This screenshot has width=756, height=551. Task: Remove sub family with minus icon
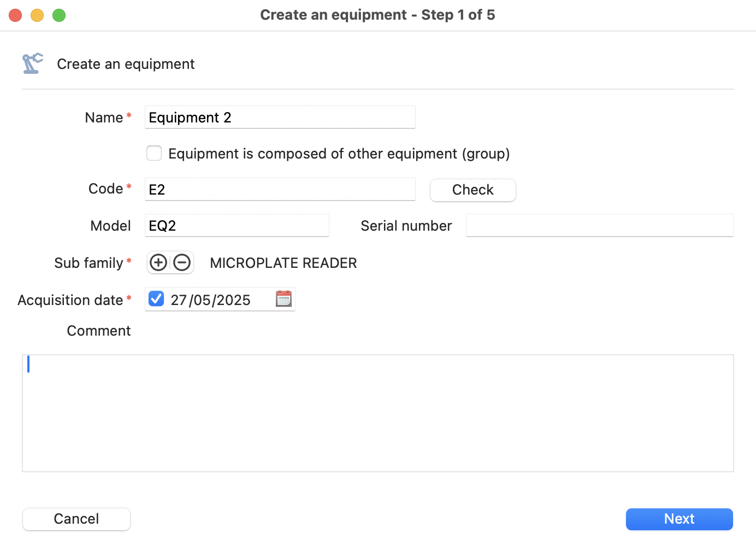182,263
